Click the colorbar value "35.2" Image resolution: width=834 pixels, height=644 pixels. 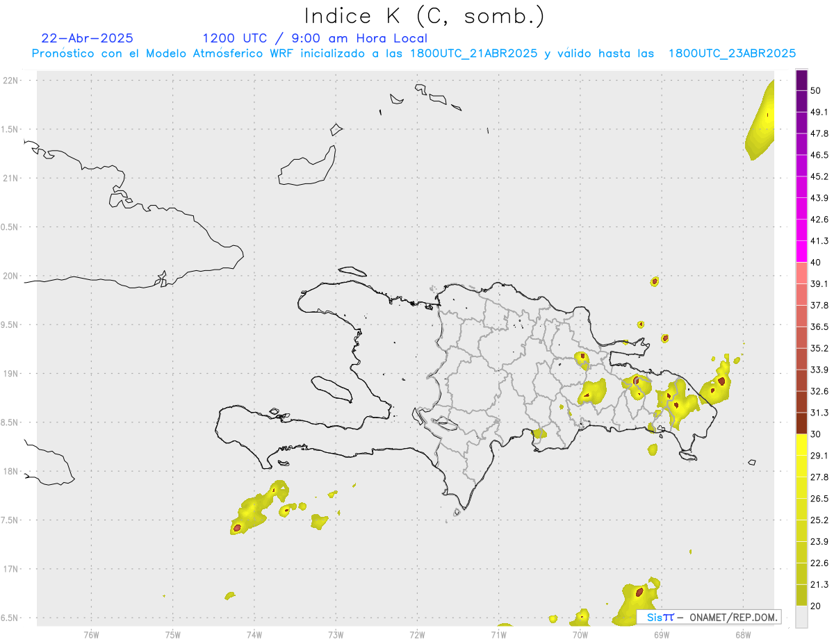pyautogui.click(x=819, y=348)
